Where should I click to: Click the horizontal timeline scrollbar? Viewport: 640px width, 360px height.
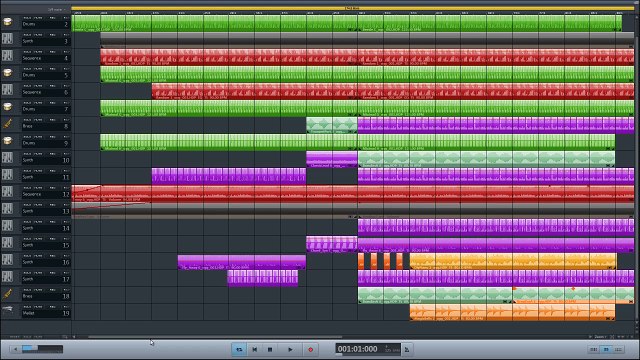tap(215, 337)
